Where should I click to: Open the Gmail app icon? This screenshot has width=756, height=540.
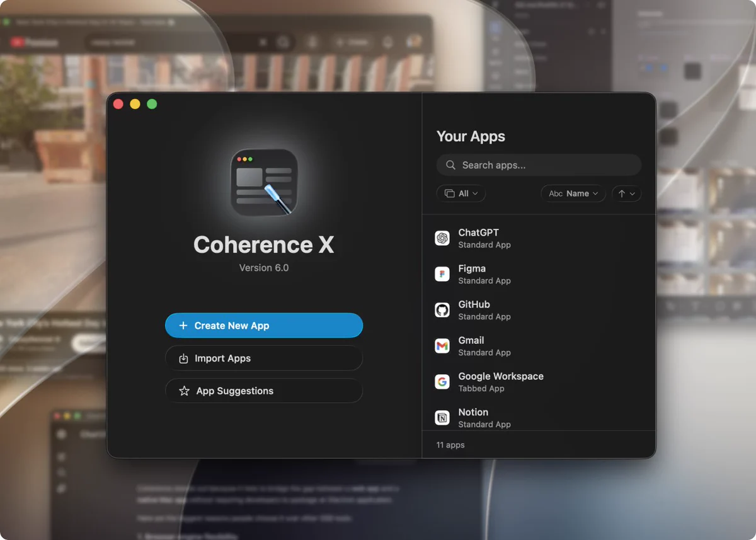coord(442,346)
